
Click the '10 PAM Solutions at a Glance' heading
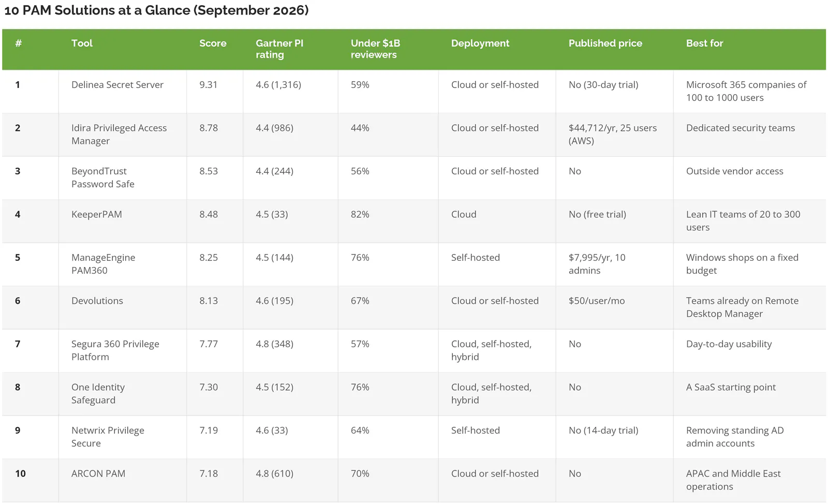(156, 10)
